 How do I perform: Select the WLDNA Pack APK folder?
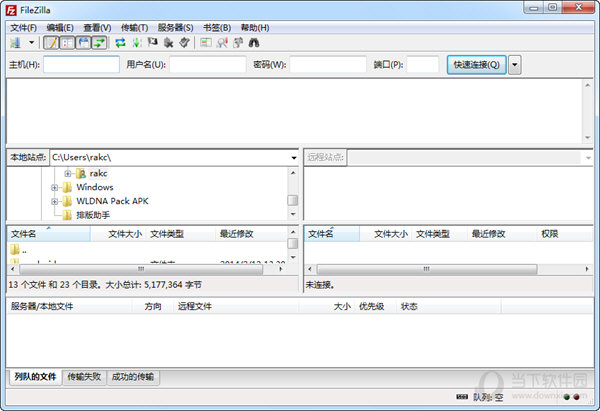(x=112, y=201)
